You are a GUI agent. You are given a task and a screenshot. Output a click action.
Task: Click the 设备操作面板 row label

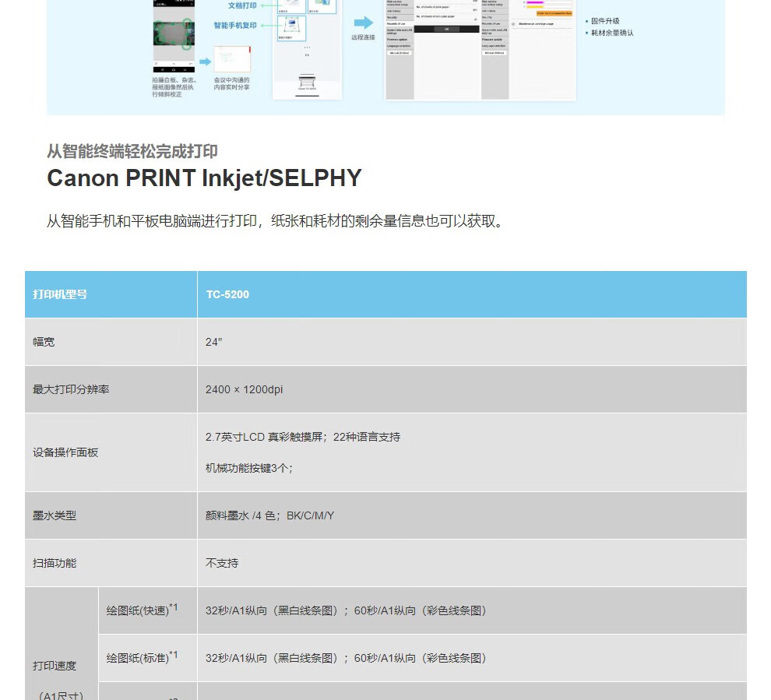[65, 452]
